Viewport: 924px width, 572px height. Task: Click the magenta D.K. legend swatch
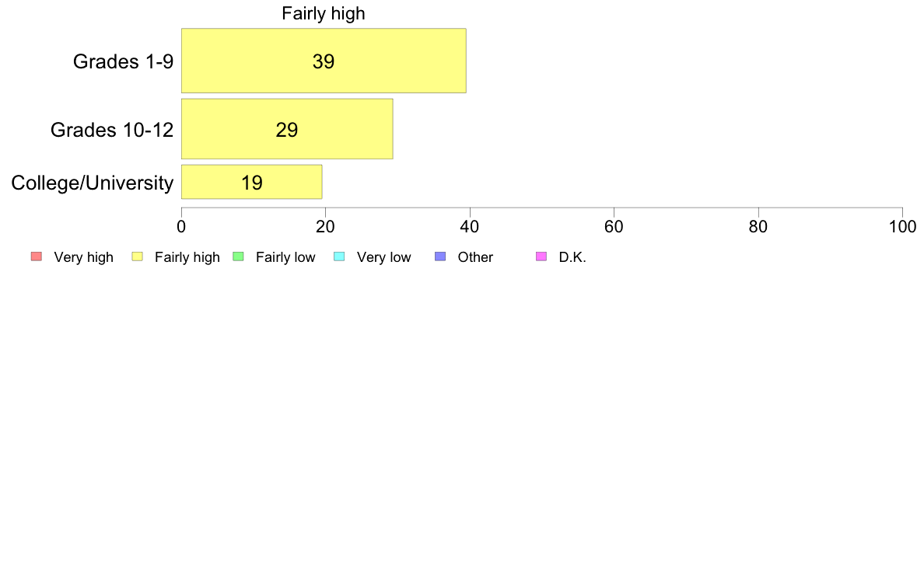(541, 256)
